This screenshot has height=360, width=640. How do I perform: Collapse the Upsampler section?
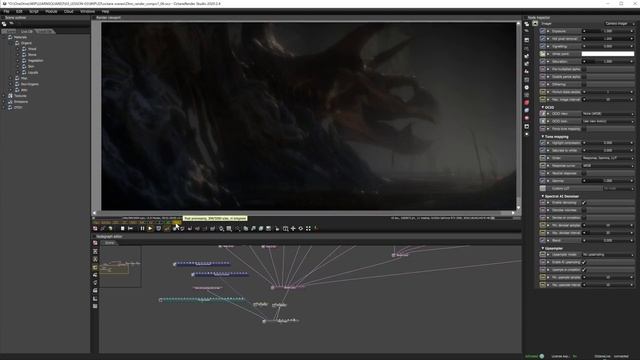click(542, 248)
